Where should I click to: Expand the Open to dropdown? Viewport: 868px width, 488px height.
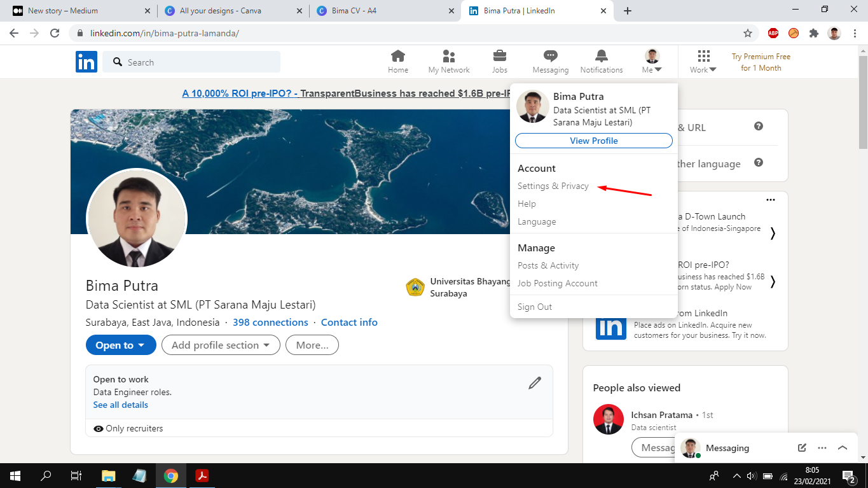[120, 344]
